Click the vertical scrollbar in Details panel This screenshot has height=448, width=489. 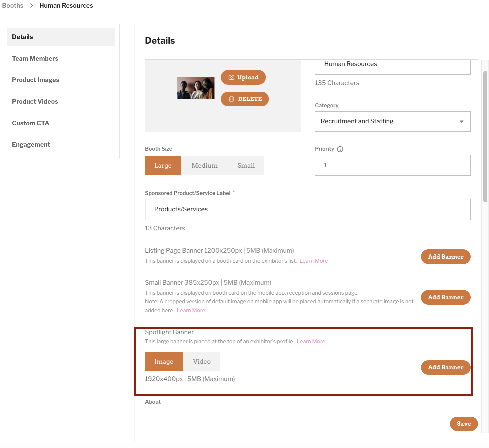(485, 137)
